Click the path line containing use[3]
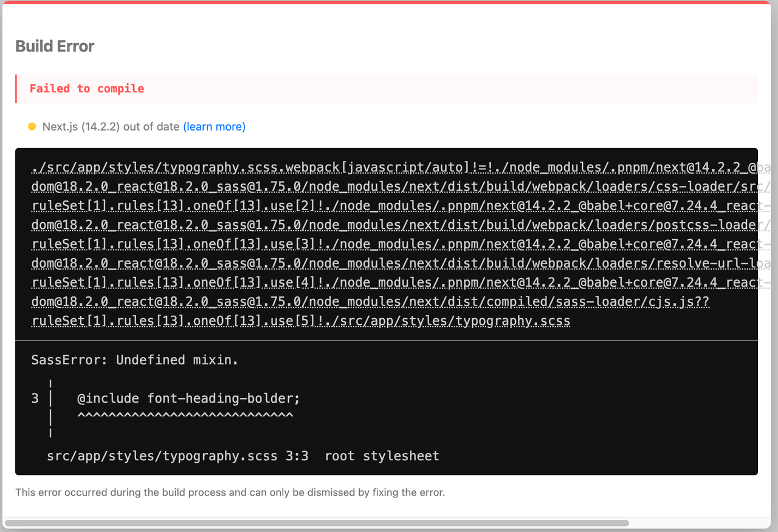This screenshot has width=778, height=532. point(389,244)
